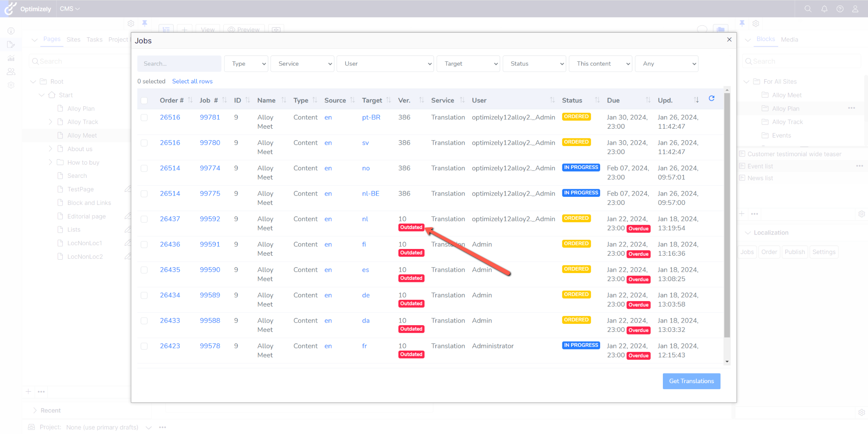Switch to the Tasks tab

click(95, 39)
